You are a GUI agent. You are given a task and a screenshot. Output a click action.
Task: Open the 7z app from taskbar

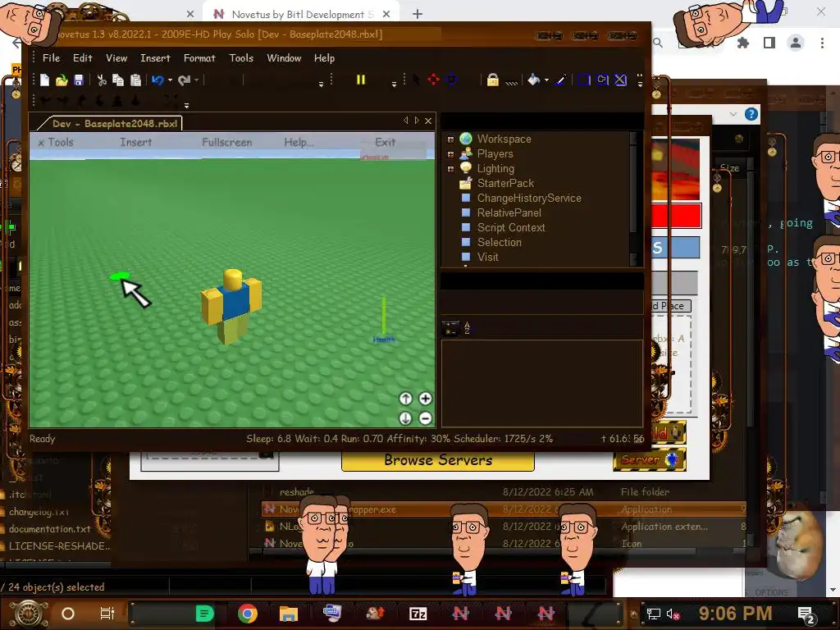418,614
